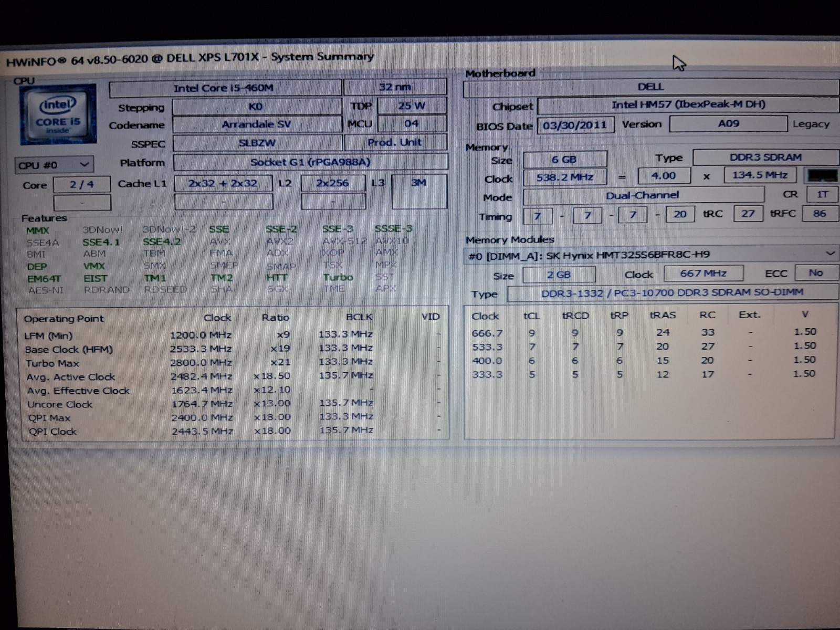Viewport: 840px width, 630px height.
Task: Select the Intel Core i5-460M name field
Action: (x=225, y=88)
